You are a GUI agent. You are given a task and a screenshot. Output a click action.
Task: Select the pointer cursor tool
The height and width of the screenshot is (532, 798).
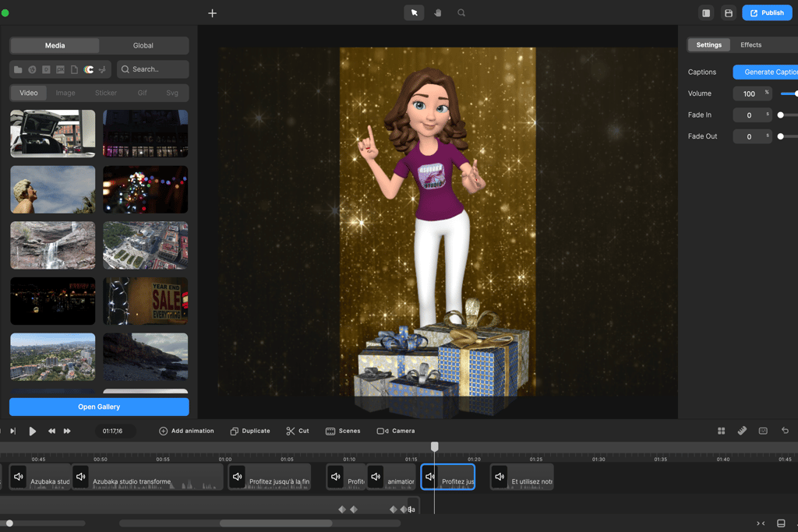tap(414, 12)
